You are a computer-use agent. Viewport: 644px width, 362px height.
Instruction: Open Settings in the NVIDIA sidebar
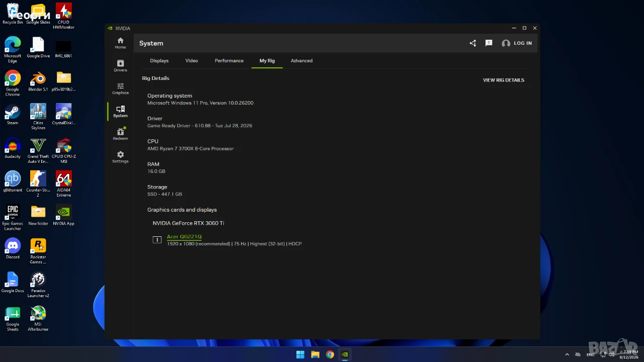point(120,157)
